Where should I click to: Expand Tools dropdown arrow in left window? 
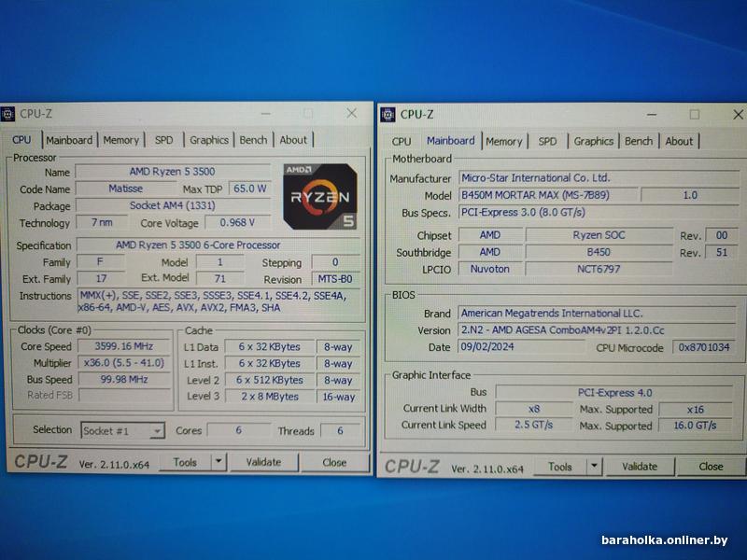pos(218,462)
